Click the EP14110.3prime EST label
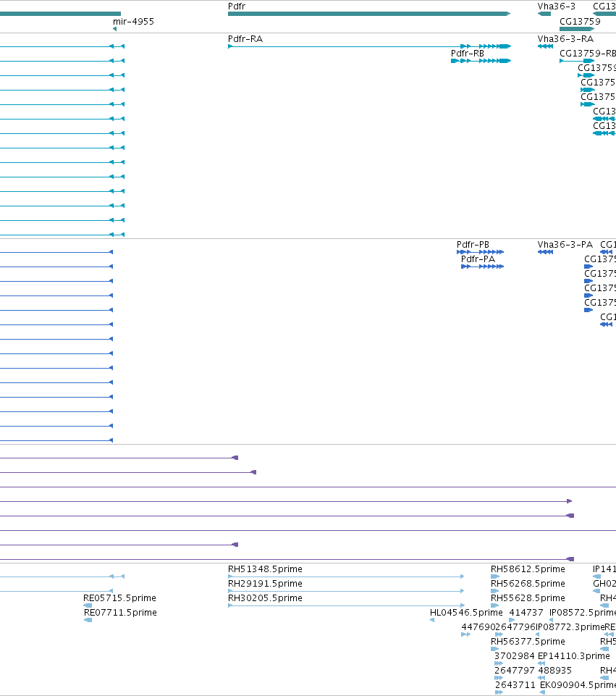 tap(574, 656)
